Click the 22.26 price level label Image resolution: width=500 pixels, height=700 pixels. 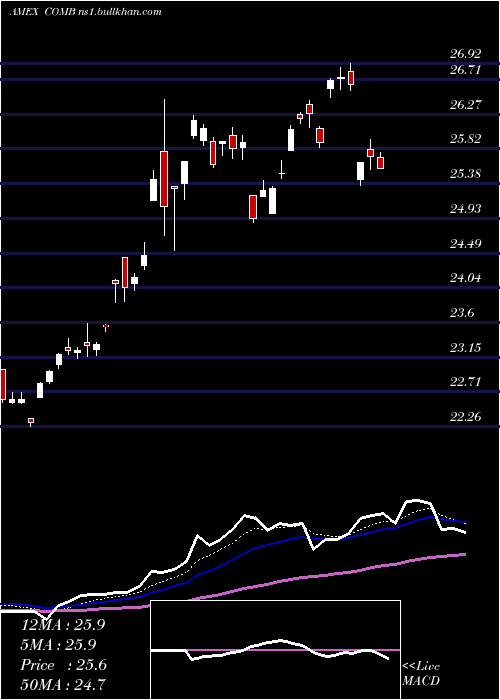click(x=466, y=417)
